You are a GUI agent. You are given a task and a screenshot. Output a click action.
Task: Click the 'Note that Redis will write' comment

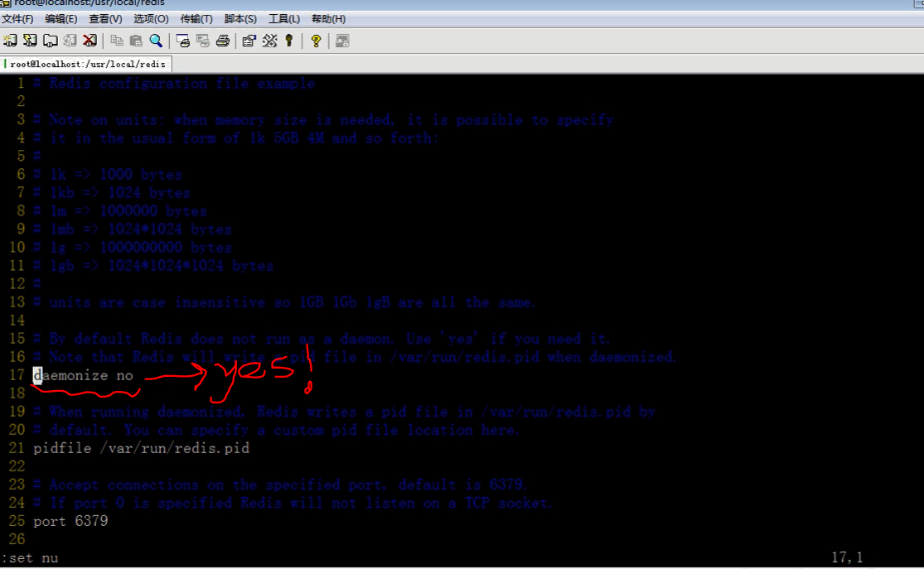355,357
